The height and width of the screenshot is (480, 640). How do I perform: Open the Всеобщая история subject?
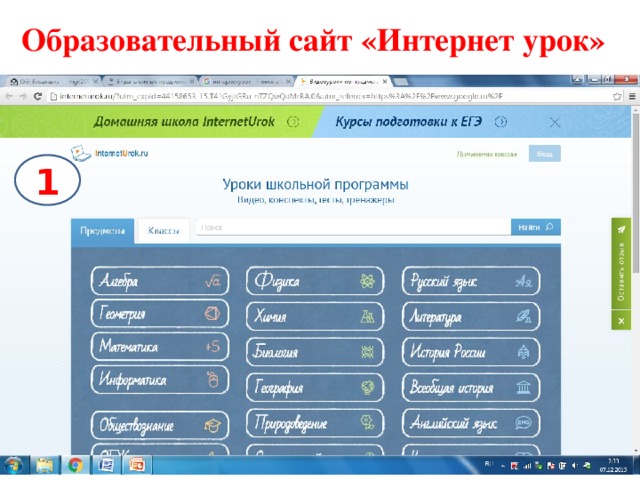(471, 387)
